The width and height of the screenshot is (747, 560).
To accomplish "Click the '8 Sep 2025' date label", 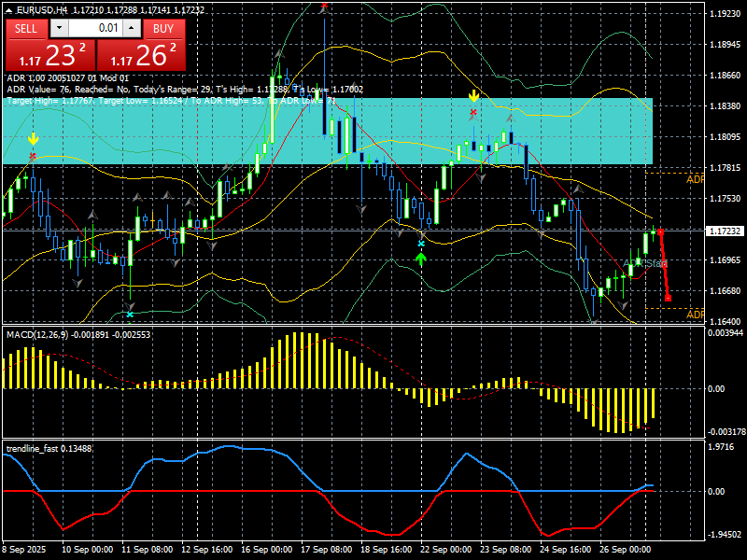I will pyautogui.click(x=24, y=549).
